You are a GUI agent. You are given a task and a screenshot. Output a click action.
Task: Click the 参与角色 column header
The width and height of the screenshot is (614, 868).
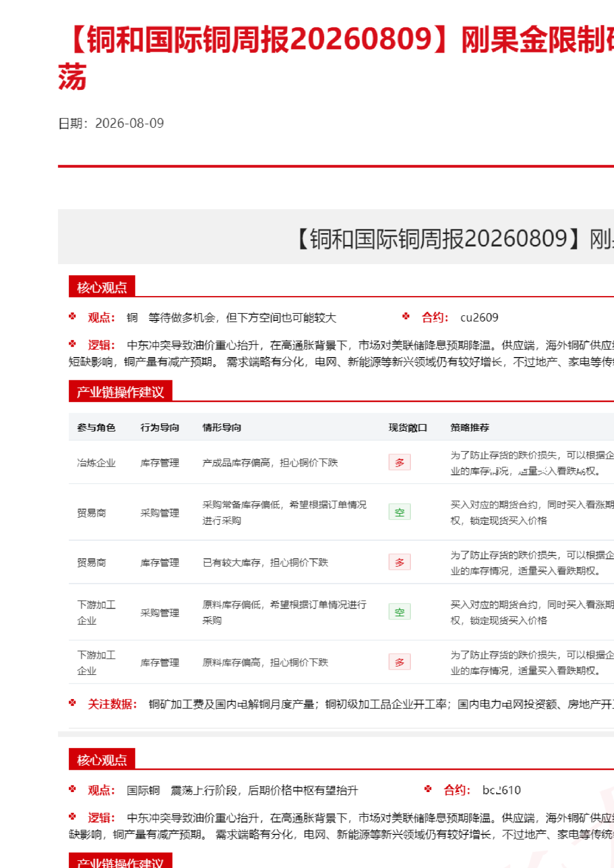(96, 427)
